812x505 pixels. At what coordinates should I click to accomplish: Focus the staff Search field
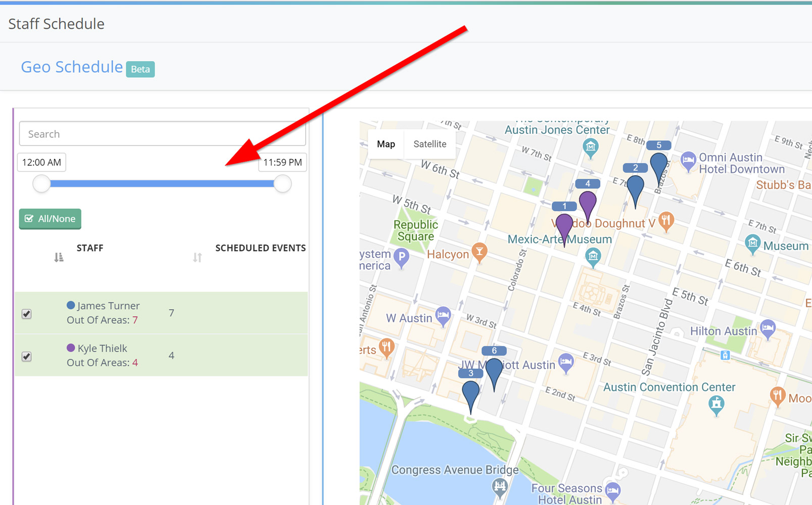[x=163, y=134]
